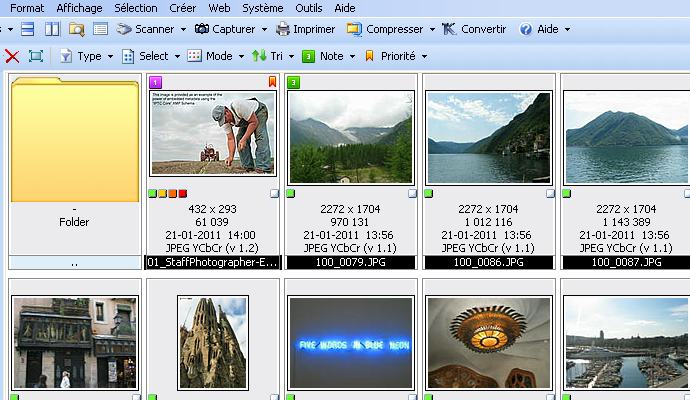The width and height of the screenshot is (690, 400).
Task: Open the Aide toolbar dropdown arrow
Action: (568, 29)
